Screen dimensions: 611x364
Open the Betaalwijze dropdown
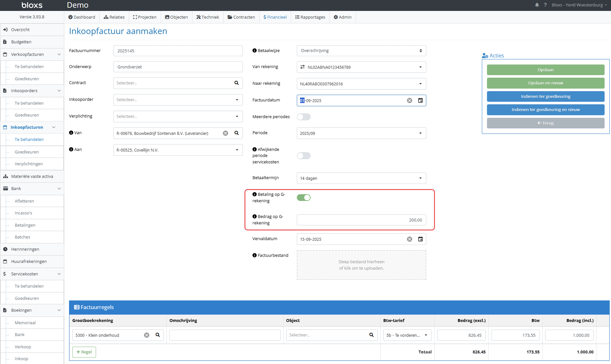click(361, 51)
